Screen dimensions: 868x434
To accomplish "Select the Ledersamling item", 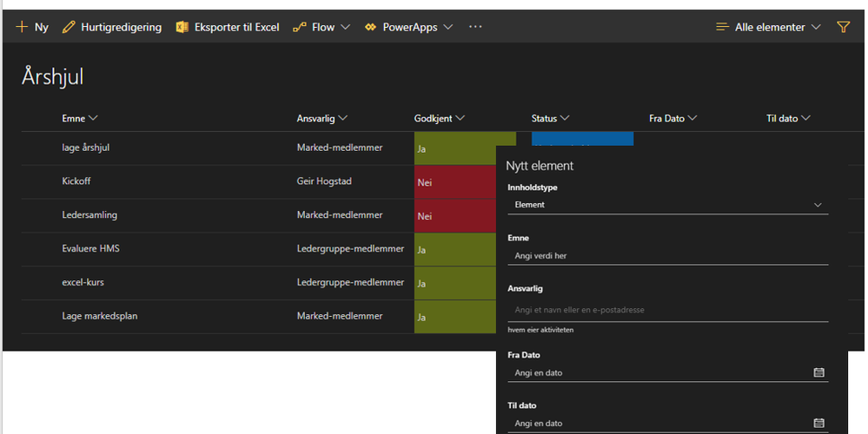I will 89,214.
